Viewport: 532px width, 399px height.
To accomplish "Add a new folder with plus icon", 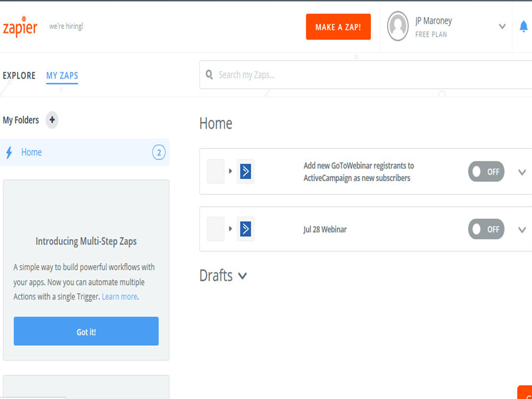I will click(52, 120).
